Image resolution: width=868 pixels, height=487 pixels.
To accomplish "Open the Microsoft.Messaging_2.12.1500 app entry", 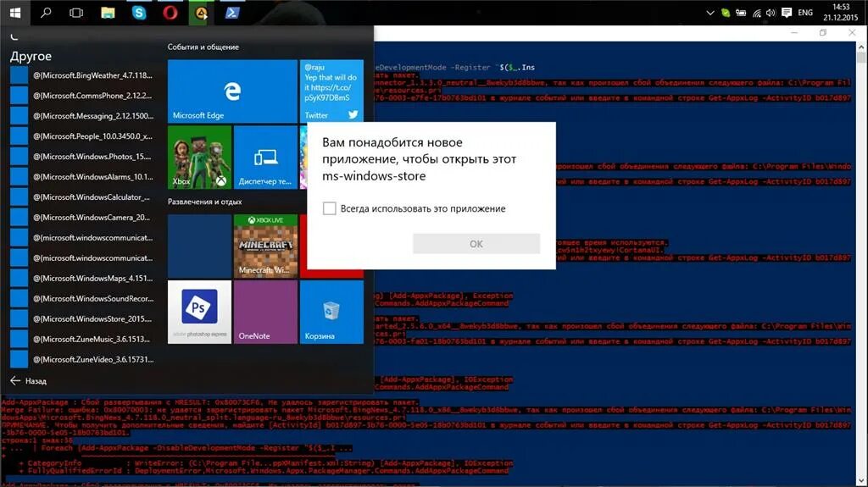I will (82, 116).
